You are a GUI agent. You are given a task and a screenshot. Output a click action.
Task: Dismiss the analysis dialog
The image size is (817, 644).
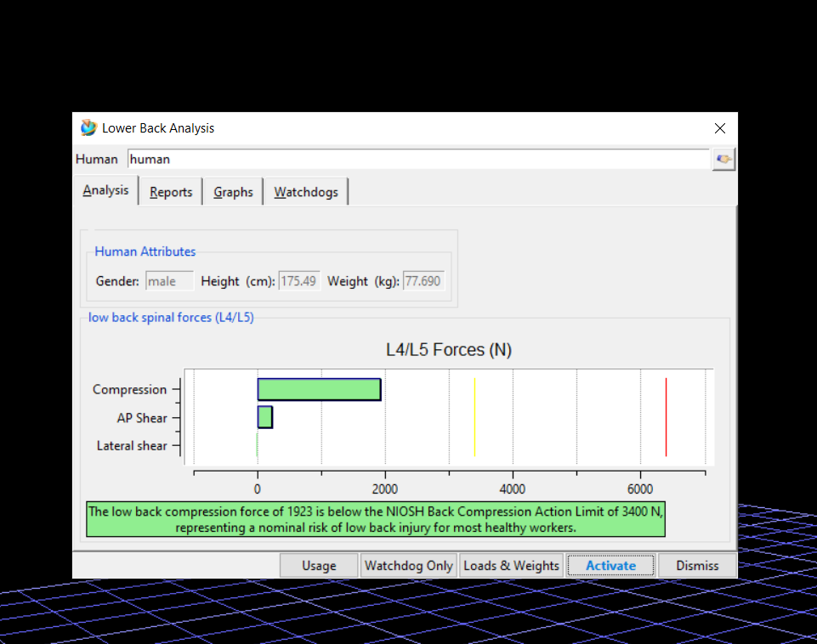click(697, 565)
